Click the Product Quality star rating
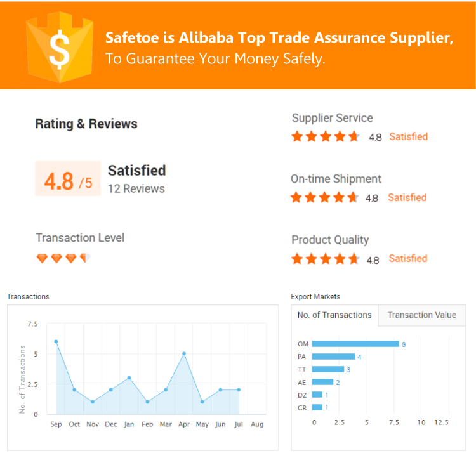 [326, 258]
